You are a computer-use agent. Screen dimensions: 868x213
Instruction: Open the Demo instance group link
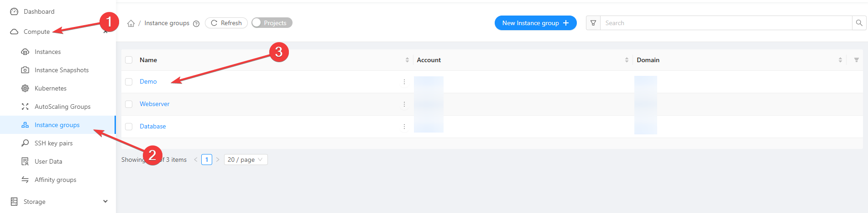148,81
